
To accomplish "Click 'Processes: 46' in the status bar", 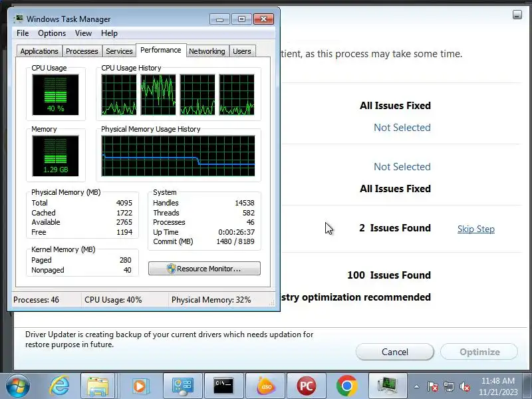I will 36,300.
